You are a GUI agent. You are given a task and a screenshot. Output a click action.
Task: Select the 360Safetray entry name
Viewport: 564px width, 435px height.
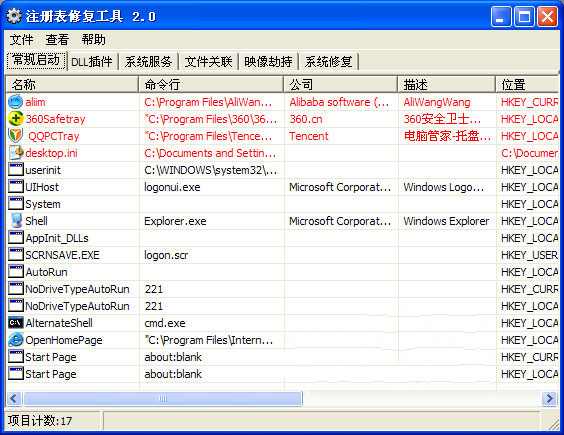[55, 119]
